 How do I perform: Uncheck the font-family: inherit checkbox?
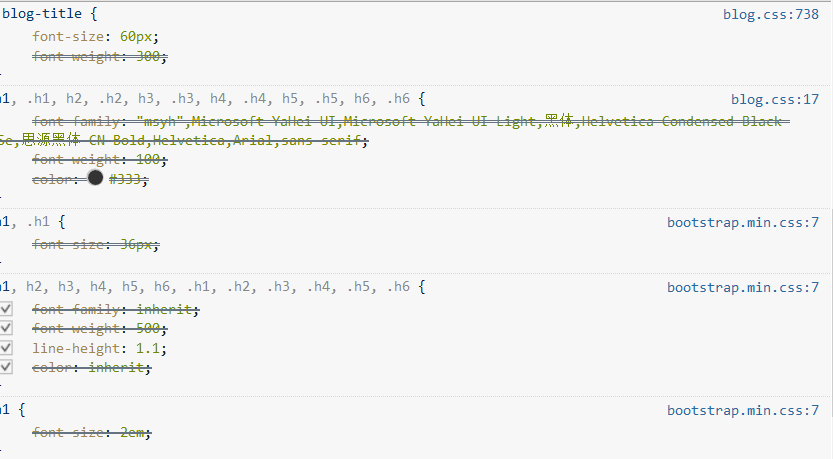point(6,309)
